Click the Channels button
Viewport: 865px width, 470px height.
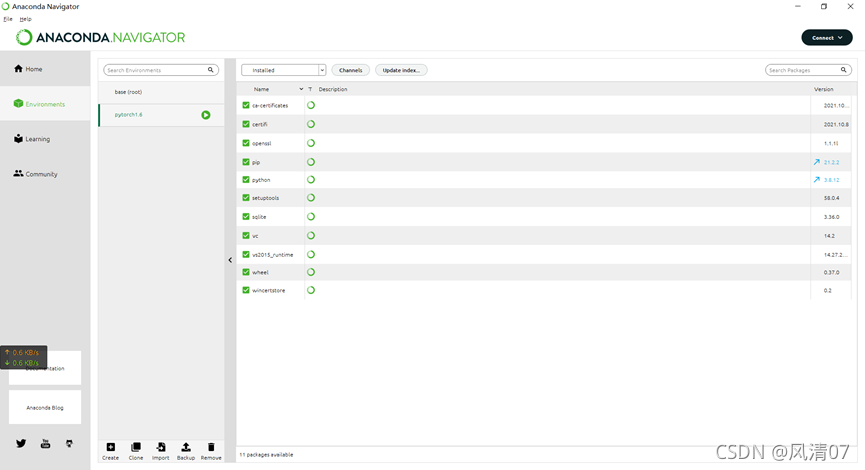351,70
